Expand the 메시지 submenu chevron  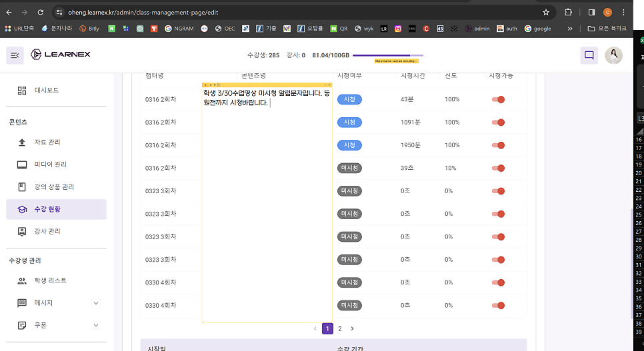(x=96, y=303)
